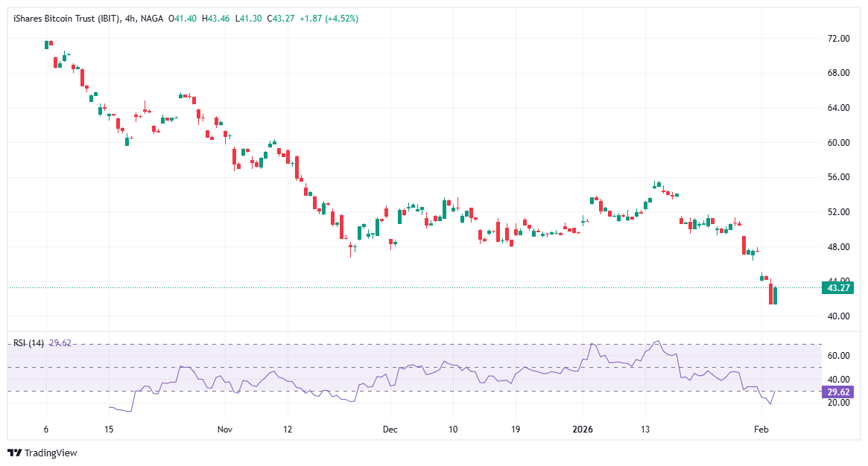Click the Dec label on time axis
The width and height of the screenshot is (868, 466).
[x=390, y=430]
